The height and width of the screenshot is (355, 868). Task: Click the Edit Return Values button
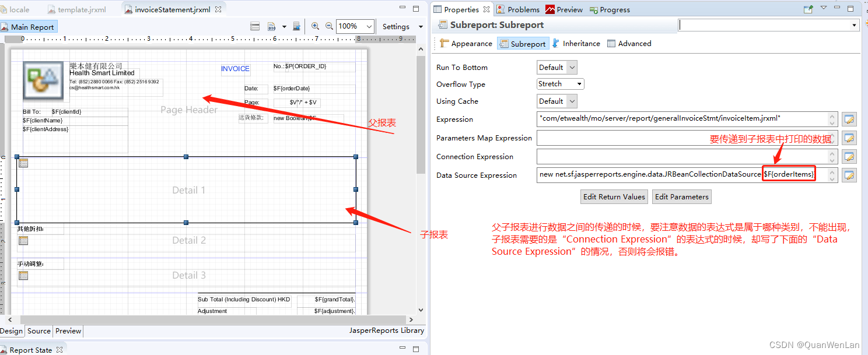[614, 196]
